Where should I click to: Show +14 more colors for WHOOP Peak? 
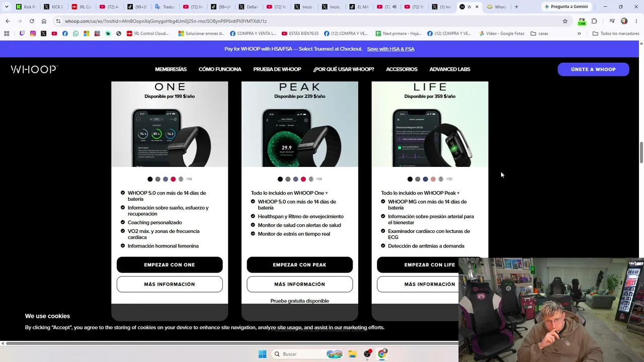319,179
